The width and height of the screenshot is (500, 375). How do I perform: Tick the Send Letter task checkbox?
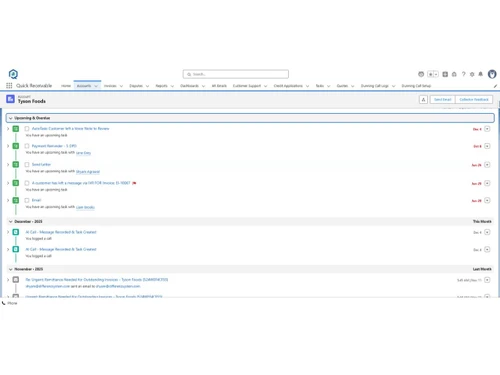coord(27,164)
